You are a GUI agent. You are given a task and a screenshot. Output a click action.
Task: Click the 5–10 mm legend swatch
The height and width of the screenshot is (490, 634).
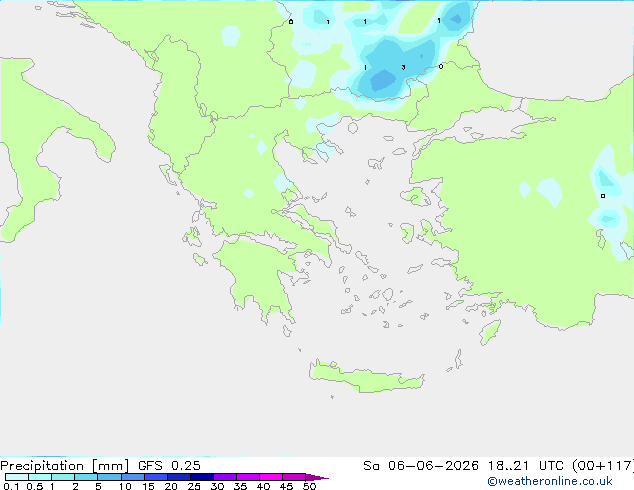[x=109, y=477]
